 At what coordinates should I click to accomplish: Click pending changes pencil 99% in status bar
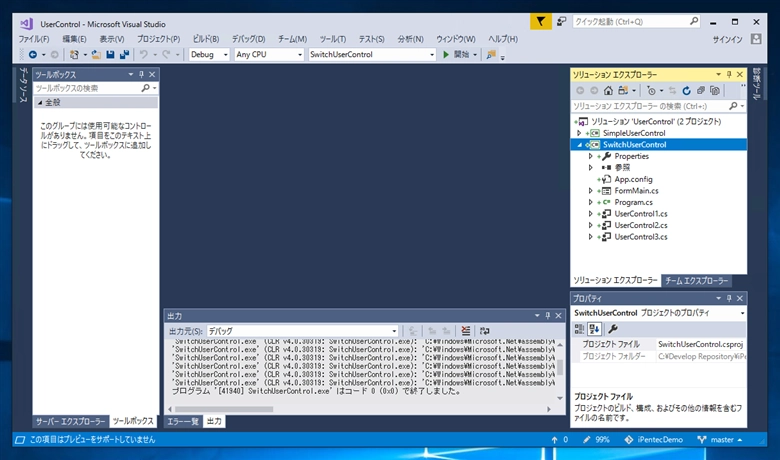[596, 440]
